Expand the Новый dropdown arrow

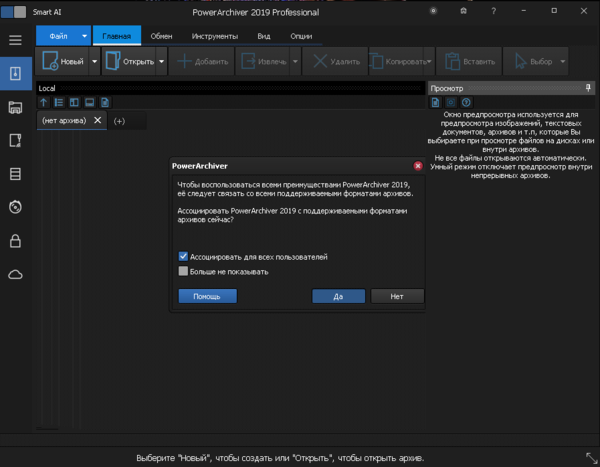(x=95, y=61)
